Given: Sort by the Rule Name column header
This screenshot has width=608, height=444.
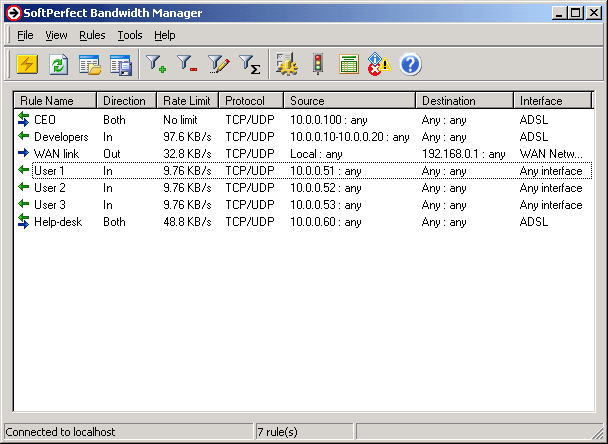Looking at the screenshot, I should pos(55,101).
